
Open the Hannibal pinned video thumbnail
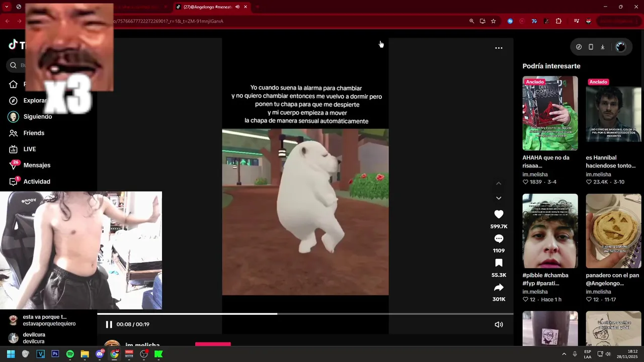click(613, 113)
